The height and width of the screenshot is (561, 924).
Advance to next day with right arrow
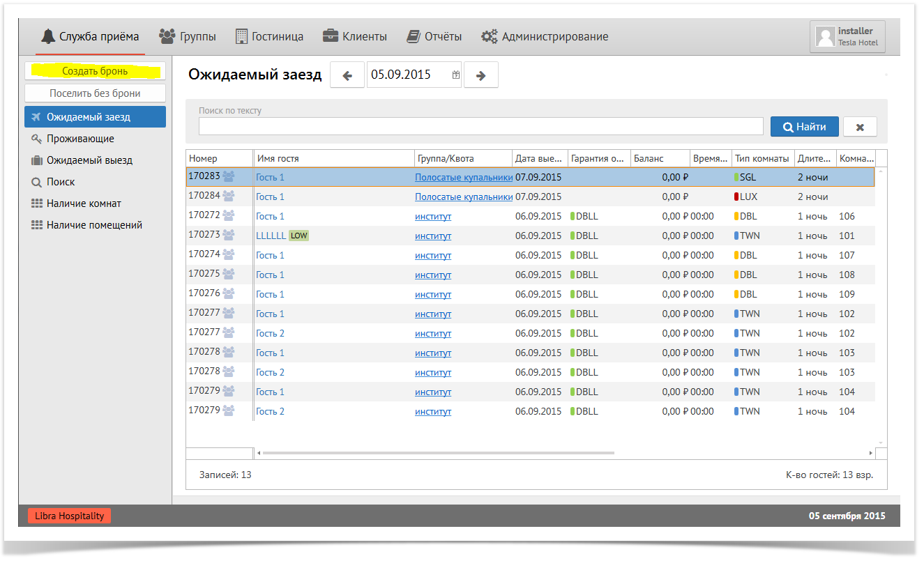[x=480, y=75]
